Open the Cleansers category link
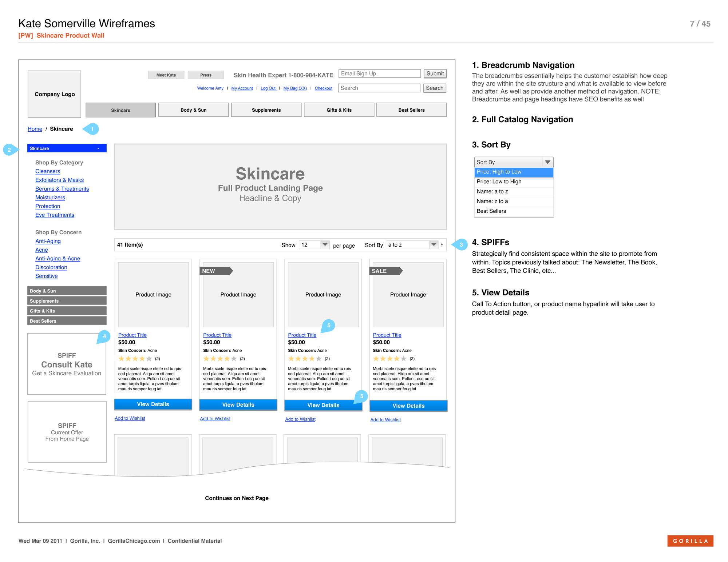 (48, 171)
